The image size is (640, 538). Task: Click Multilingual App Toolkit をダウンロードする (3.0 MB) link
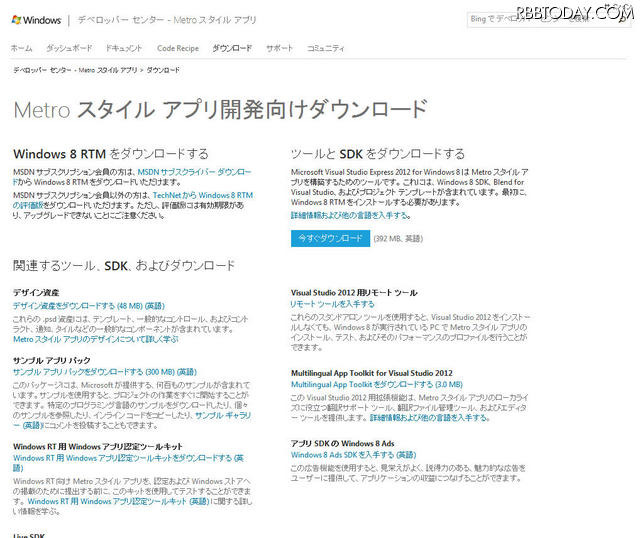coord(376,385)
